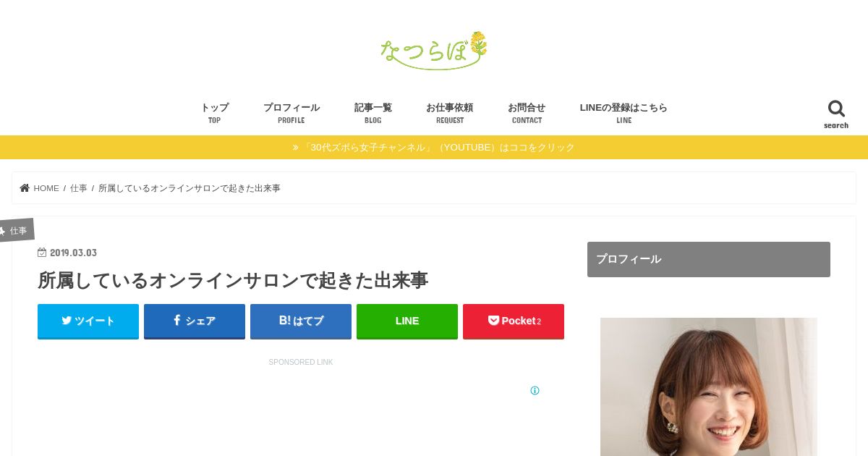The image size is (868, 456).
Task: Open the プロフィール menu item
Action: point(292,113)
